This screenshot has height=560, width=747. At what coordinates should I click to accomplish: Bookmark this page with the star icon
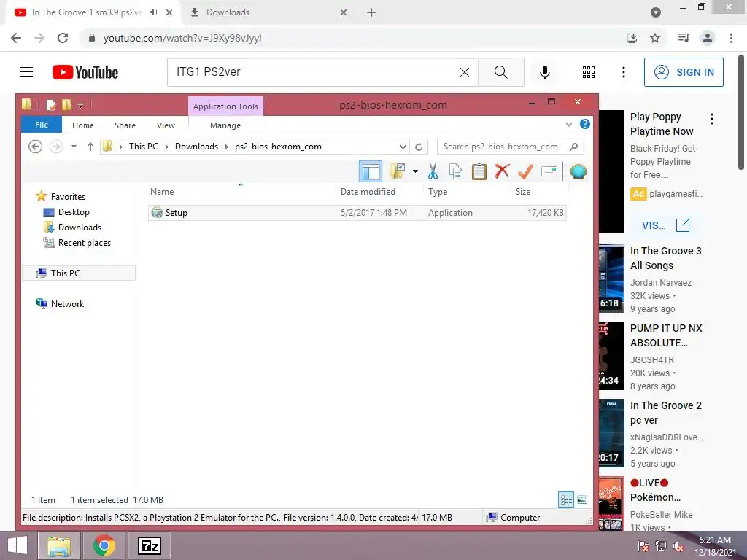click(655, 38)
